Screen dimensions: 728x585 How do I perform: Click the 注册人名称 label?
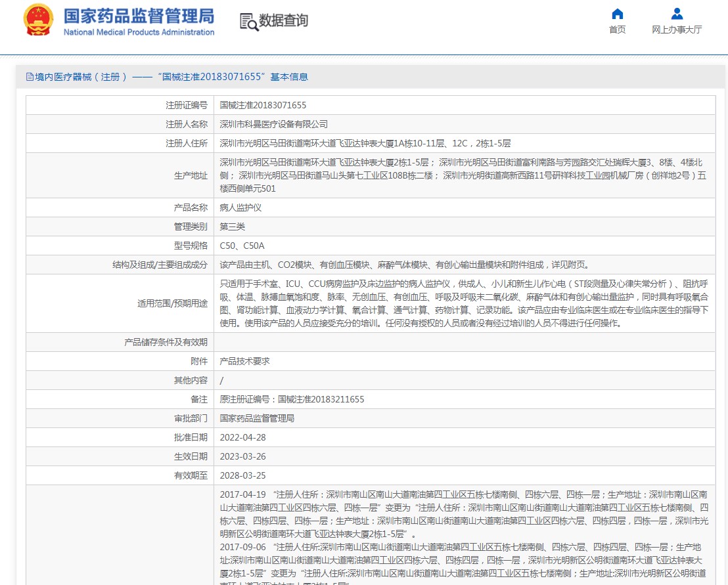click(x=187, y=124)
